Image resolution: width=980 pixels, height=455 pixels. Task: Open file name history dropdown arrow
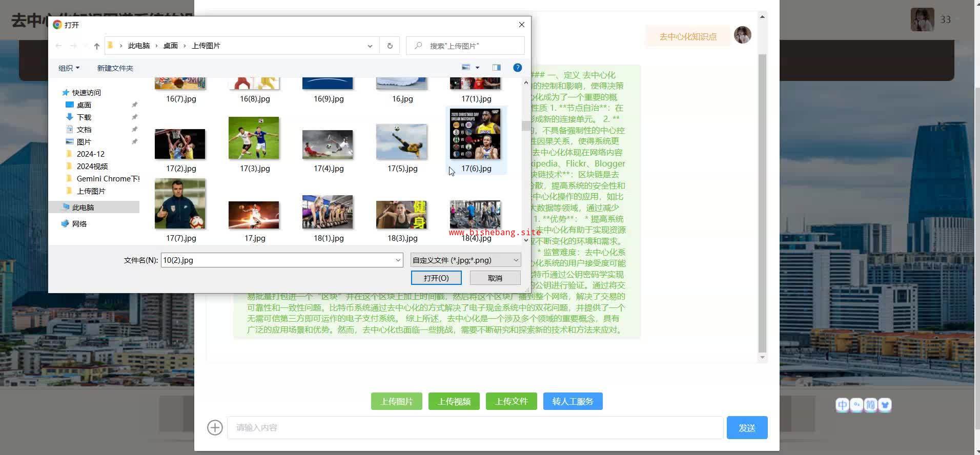coord(398,260)
